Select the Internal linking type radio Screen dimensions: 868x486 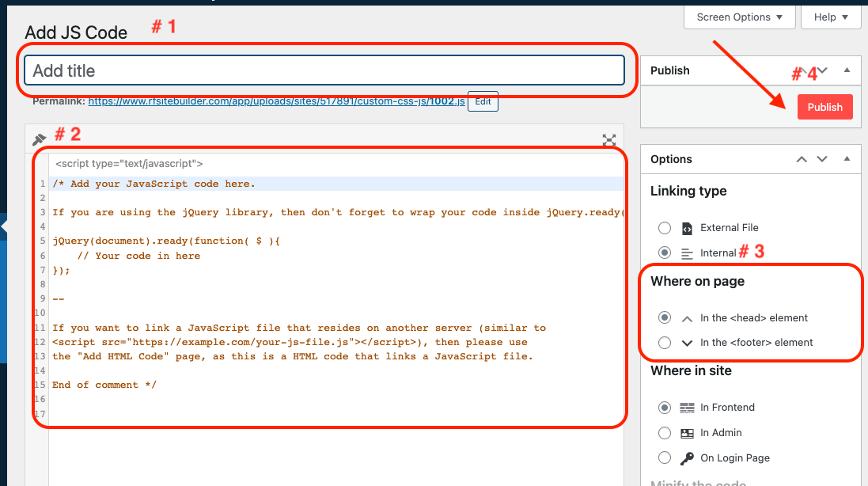pyautogui.click(x=665, y=253)
